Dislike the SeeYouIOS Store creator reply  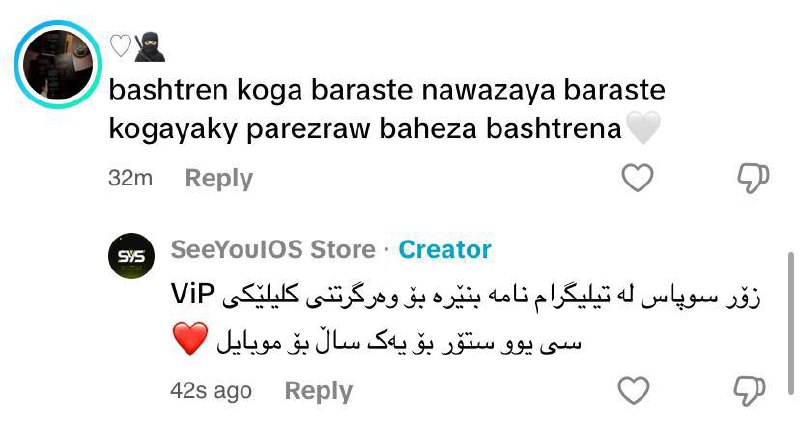(749, 391)
